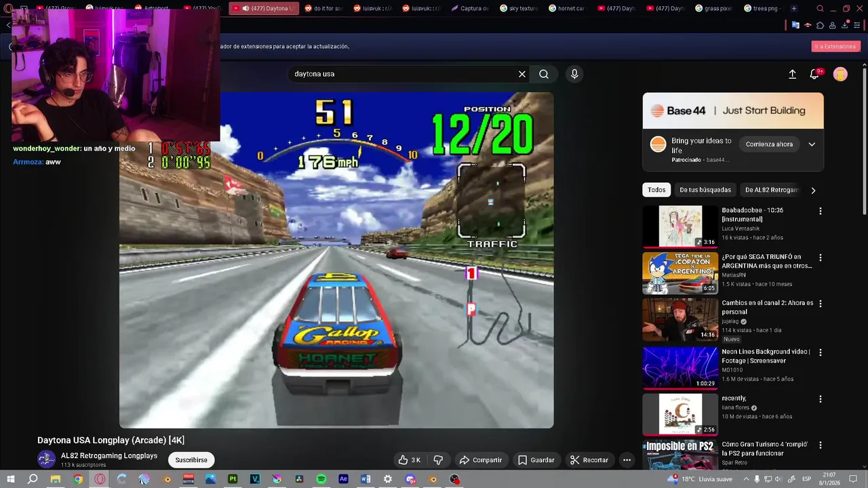
Task: Start voice search with microphone
Action: [x=574, y=74]
